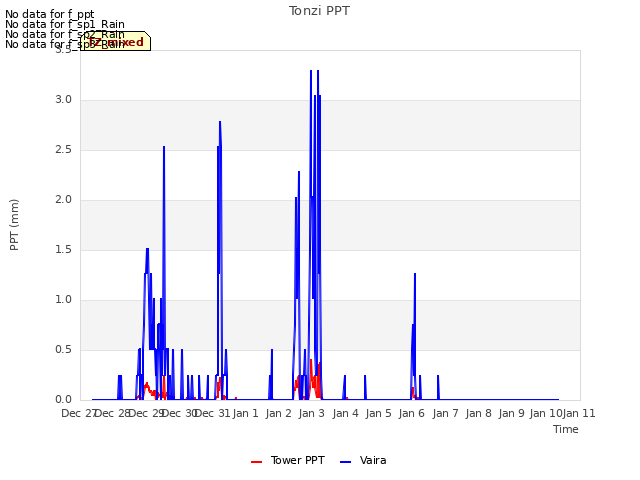Viewport: 640px width, 480px height.
Task: Click the Jan 9 x-axis tick label
Action: 511,413
